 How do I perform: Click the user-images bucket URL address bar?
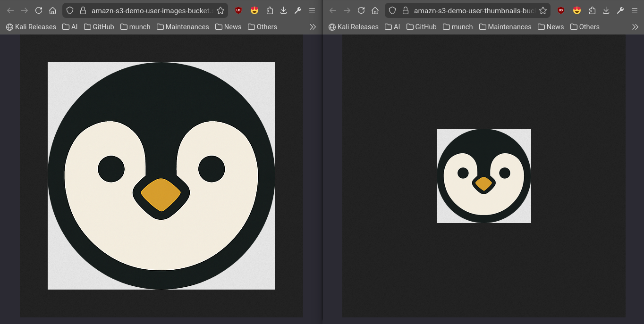[x=151, y=10]
